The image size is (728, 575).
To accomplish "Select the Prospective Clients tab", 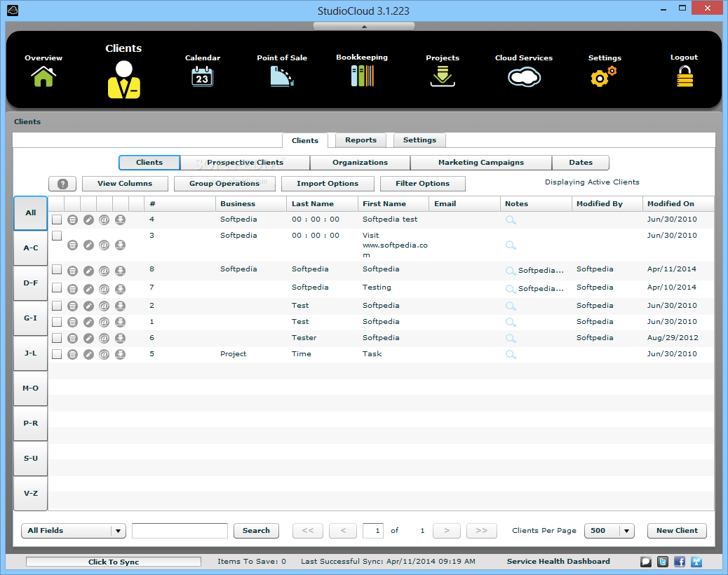I will (x=245, y=163).
